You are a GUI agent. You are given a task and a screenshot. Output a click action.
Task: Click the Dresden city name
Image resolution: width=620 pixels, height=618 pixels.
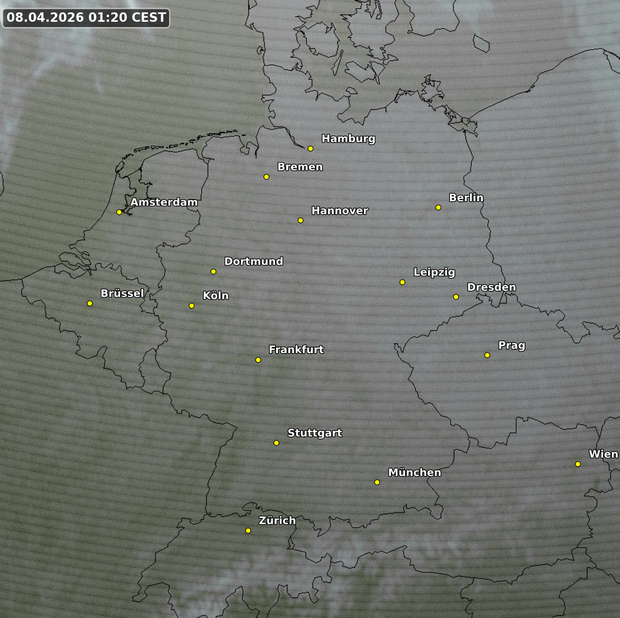pos(491,287)
